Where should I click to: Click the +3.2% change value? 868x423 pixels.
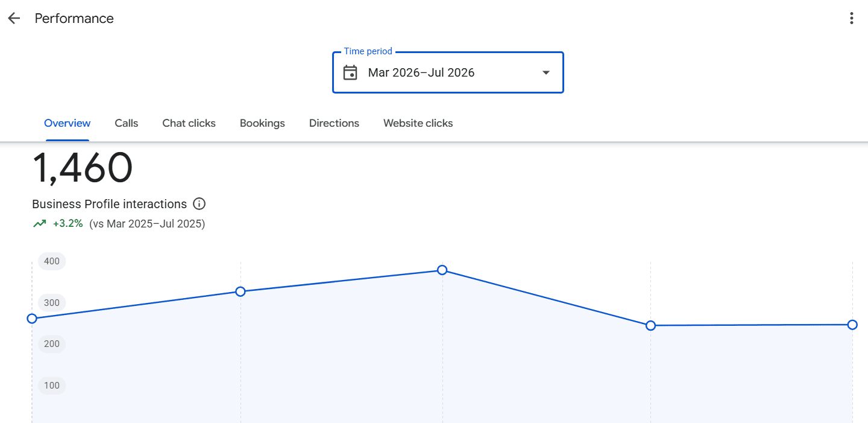(68, 224)
